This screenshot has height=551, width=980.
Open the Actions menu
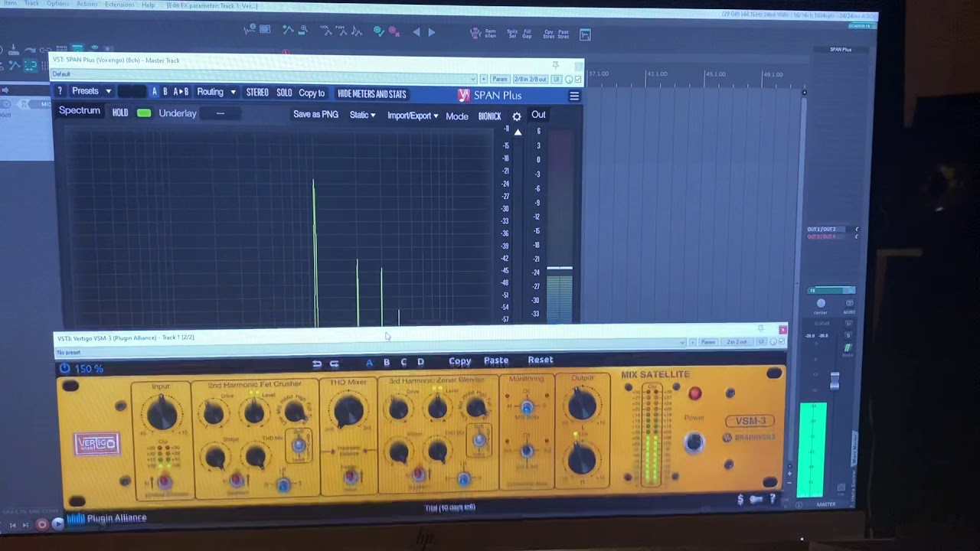coord(87,4)
